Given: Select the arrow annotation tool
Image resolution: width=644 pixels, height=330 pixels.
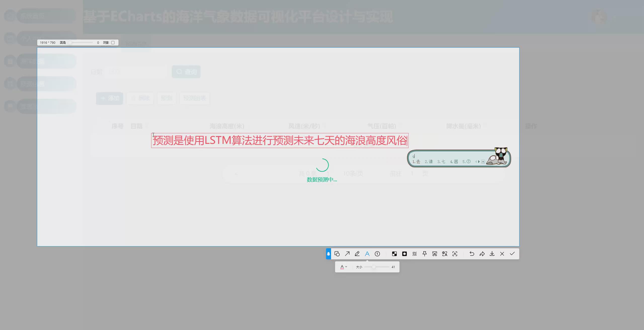Looking at the screenshot, I should point(347,254).
